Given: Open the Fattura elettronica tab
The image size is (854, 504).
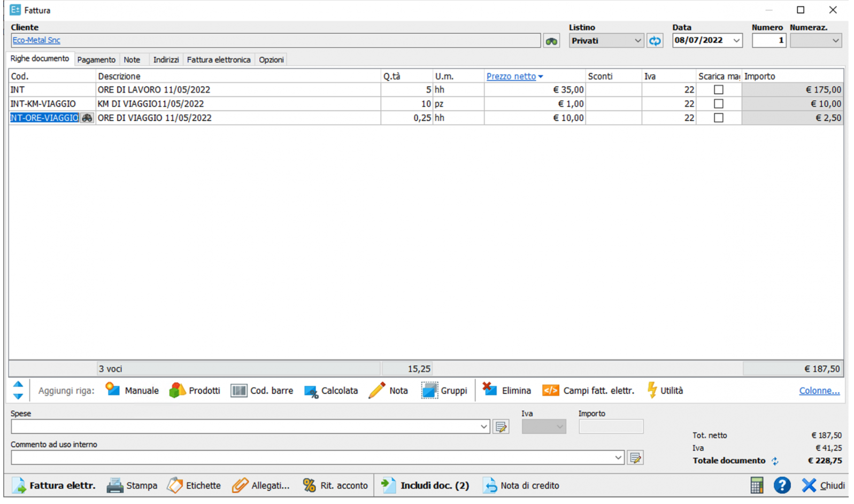Looking at the screenshot, I should pyautogui.click(x=218, y=60).
